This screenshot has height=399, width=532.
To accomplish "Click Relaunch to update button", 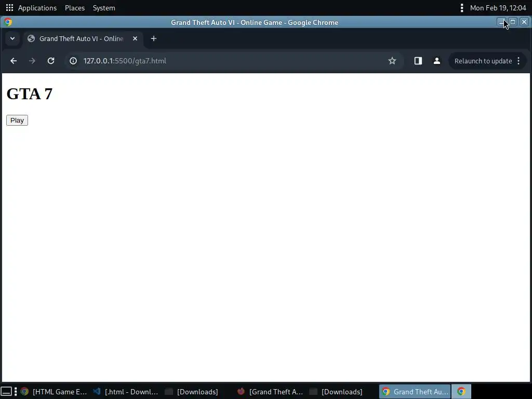I will [483, 61].
